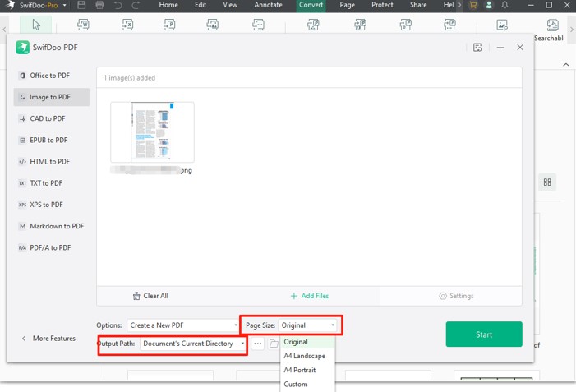Open the Output Path dropdown
The image size is (576, 392).
pyautogui.click(x=193, y=344)
